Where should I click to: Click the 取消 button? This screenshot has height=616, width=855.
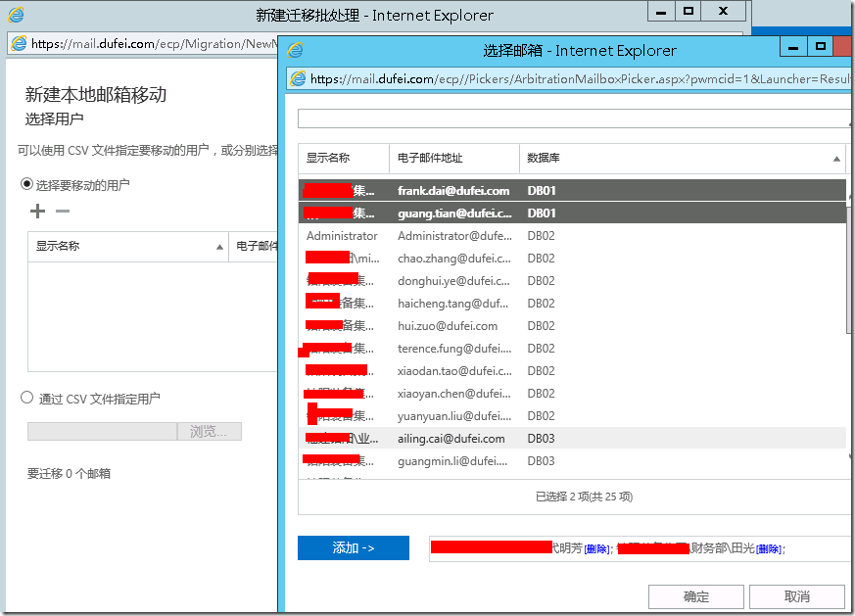click(797, 596)
